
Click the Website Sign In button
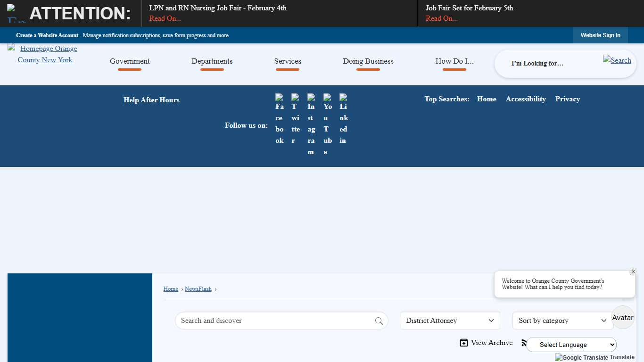pos(600,35)
